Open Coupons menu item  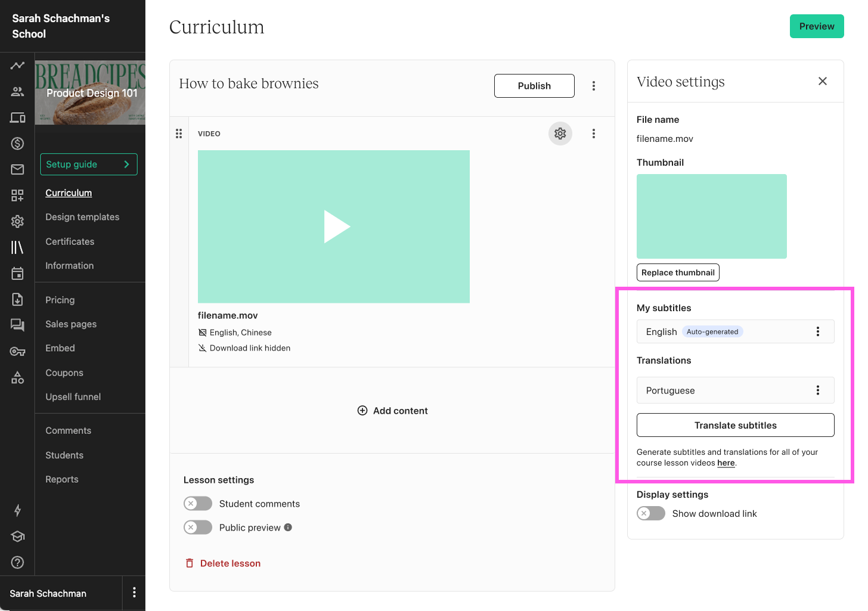64,373
